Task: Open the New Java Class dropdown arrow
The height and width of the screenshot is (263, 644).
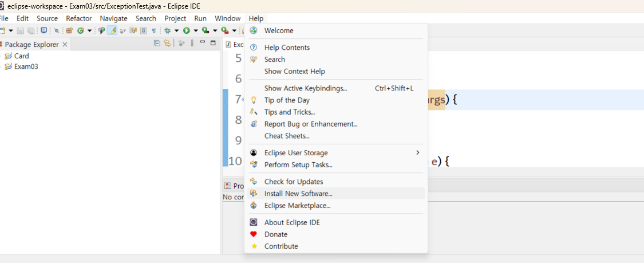Action: [x=89, y=30]
